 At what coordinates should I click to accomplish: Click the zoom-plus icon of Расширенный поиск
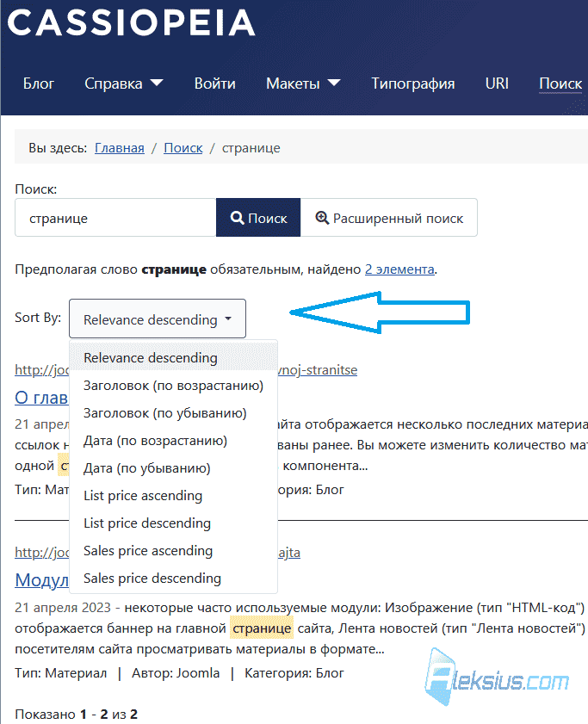point(322,218)
